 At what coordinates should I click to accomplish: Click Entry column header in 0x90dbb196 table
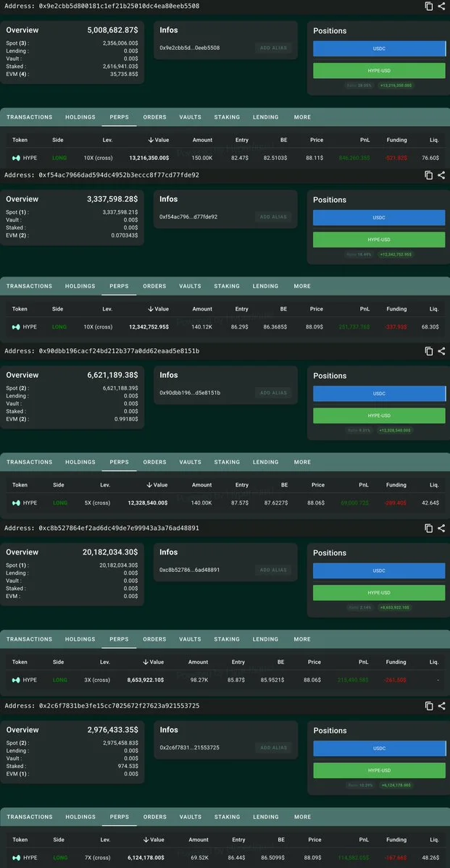pos(241,485)
